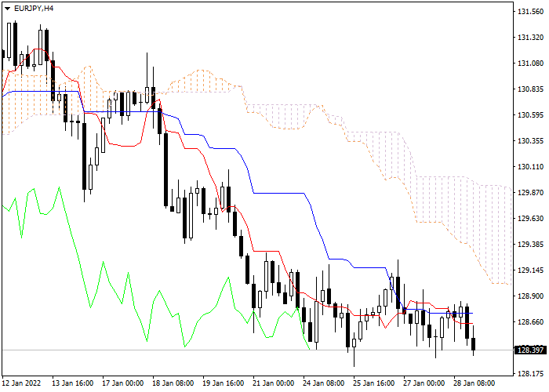Click the 24 Jan 08:00 time label
This screenshot has width=549, height=392.
coord(323,383)
